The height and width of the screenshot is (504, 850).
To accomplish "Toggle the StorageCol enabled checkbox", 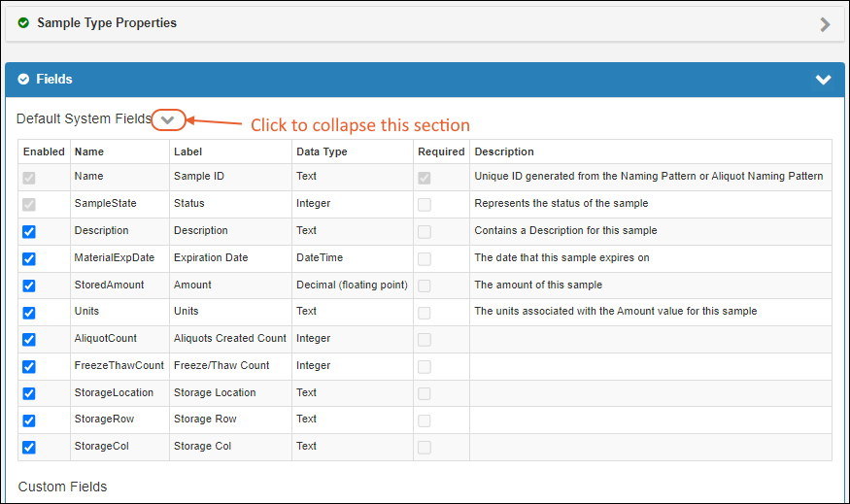I will click(29, 448).
